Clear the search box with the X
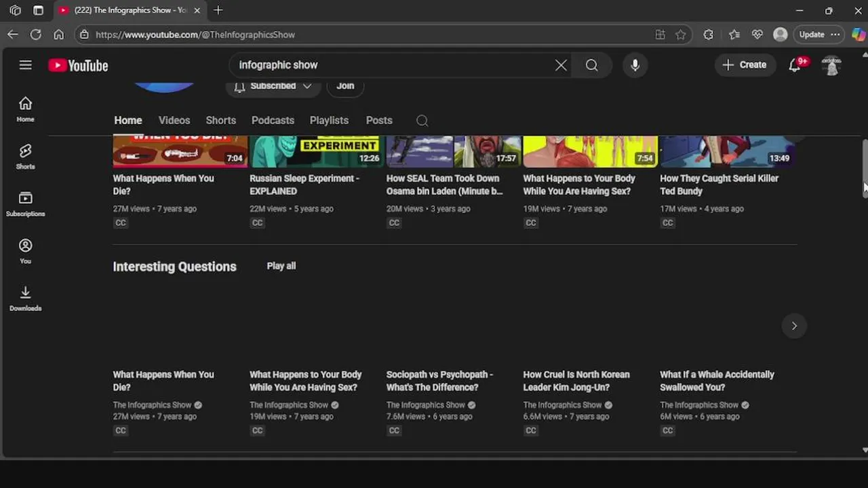This screenshot has width=868, height=488. tap(561, 65)
